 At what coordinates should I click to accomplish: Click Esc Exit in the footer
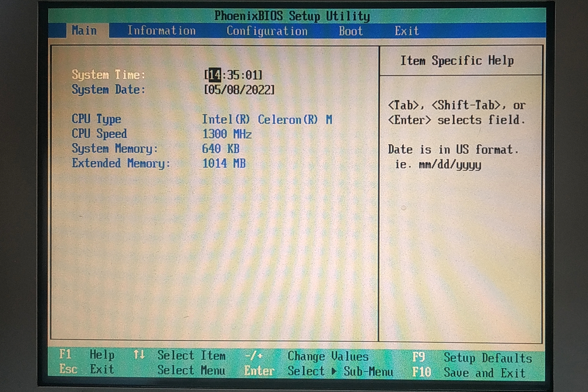click(x=68, y=369)
